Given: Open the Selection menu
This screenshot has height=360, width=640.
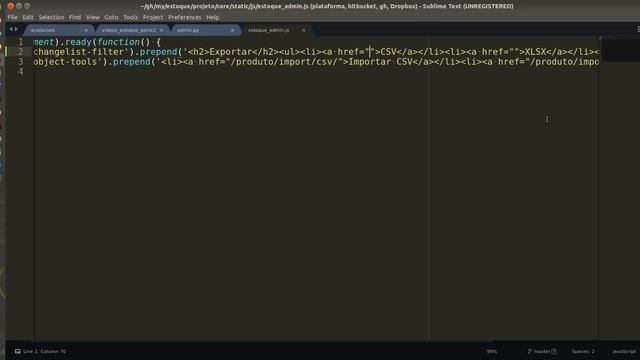Looking at the screenshot, I should coord(51,17).
